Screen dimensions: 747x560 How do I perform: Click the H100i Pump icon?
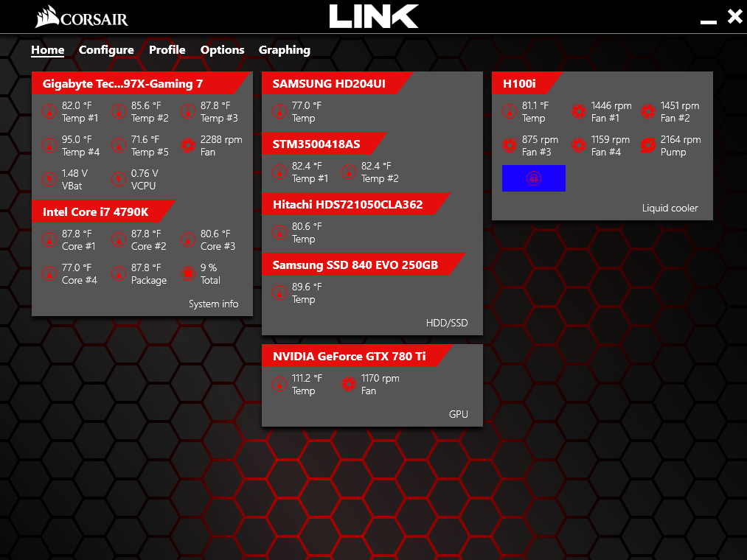tap(648, 145)
